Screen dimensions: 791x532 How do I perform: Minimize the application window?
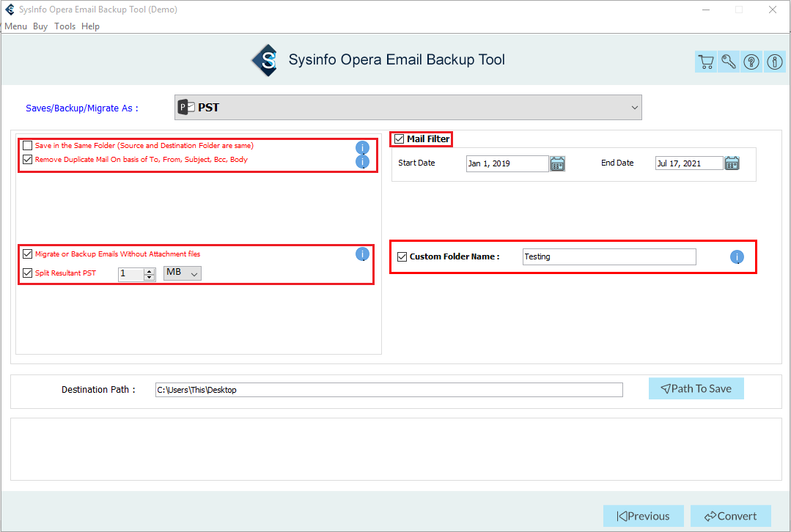click(x=706, y=10)
